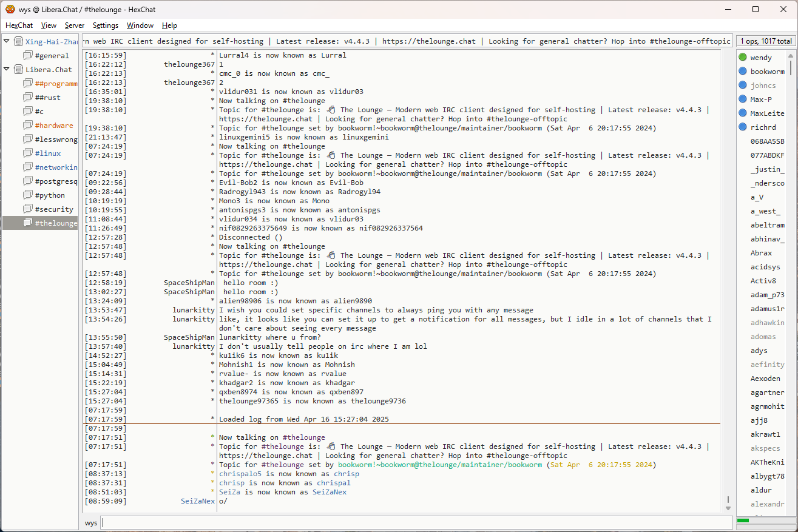Viewport: 798px width, 532px height.
Task: Click the Xing-Hai-Zhan server network icon
Action: (19, 42)
